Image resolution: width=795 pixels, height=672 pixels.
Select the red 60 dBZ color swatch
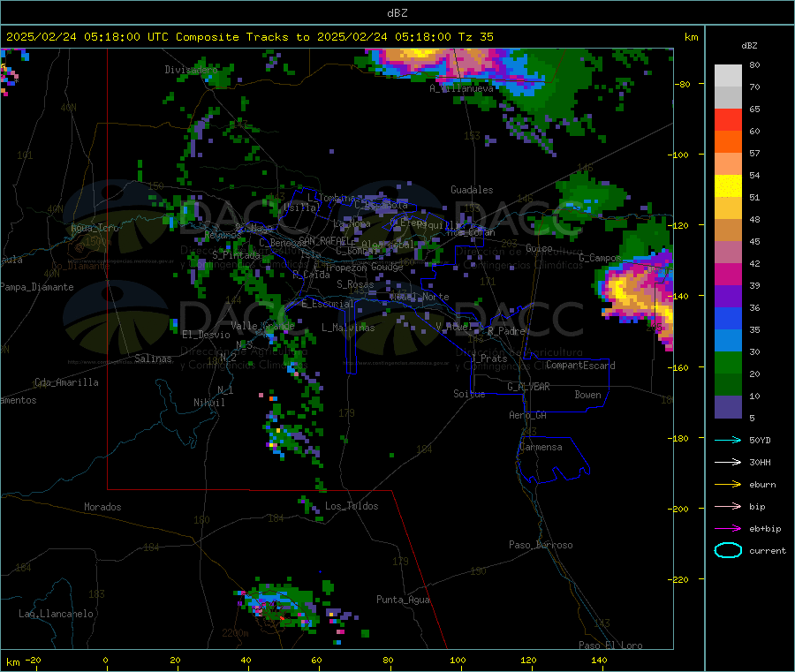click(728, 120)
